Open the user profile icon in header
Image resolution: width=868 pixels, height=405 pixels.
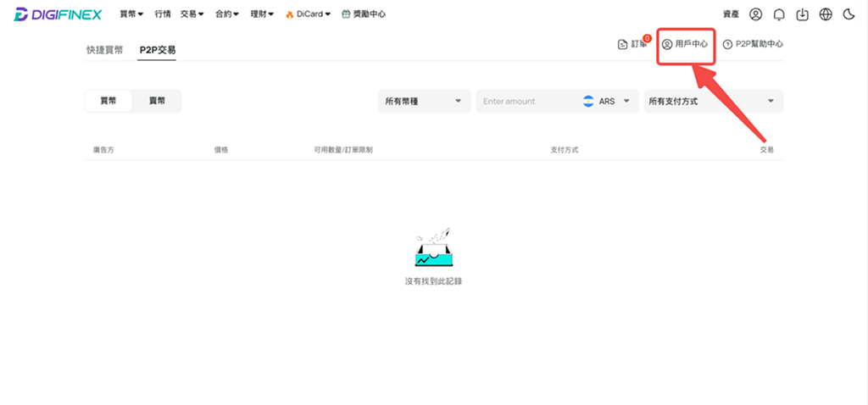755,14
